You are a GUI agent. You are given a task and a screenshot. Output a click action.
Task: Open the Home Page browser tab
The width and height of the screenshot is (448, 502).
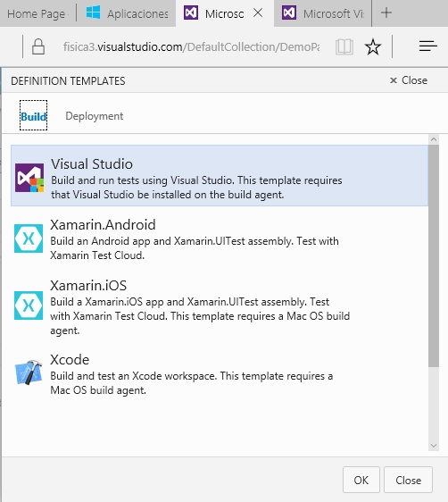point(37,13)
